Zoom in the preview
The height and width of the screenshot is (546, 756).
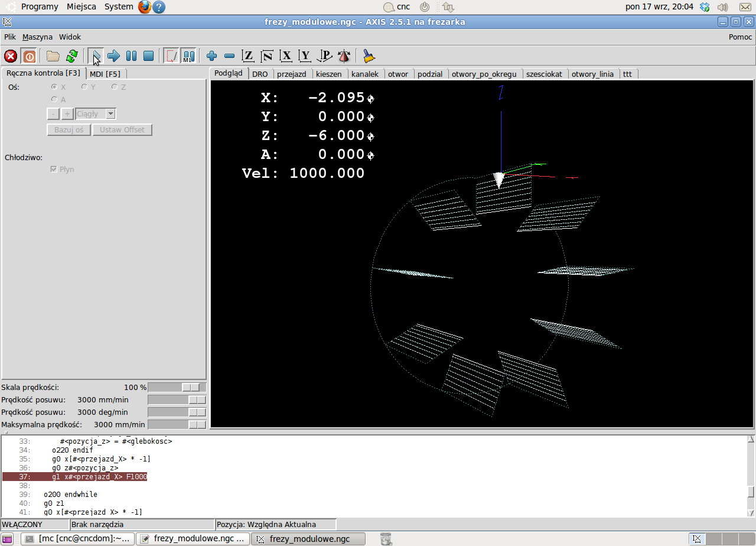point(212,56)
